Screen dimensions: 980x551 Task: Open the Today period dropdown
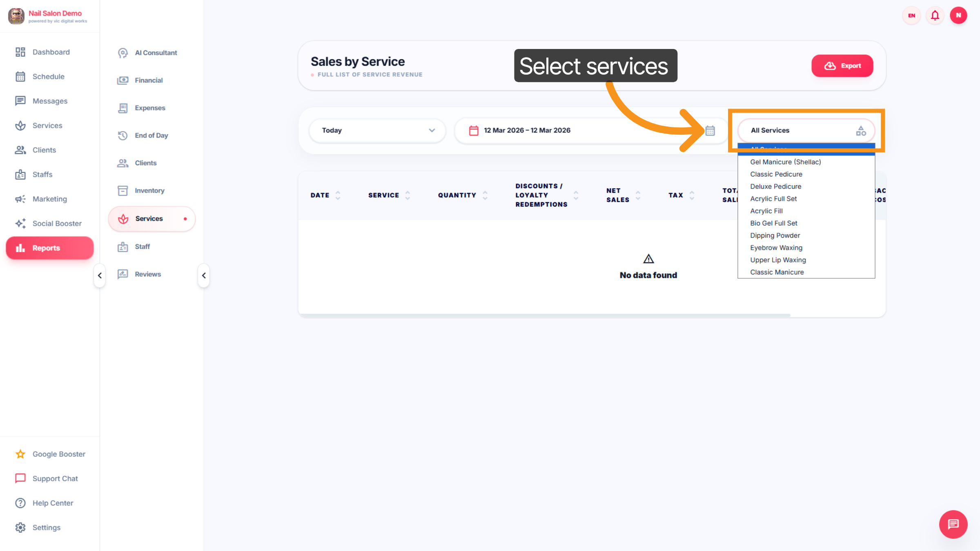click(x=376, y=130)
